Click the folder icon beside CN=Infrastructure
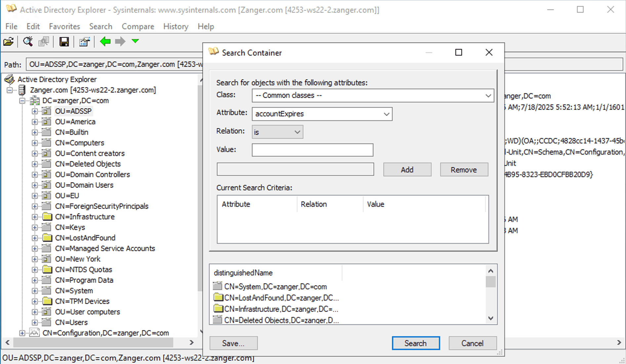This screenshot has height=364, width=626. pos(47,217)
